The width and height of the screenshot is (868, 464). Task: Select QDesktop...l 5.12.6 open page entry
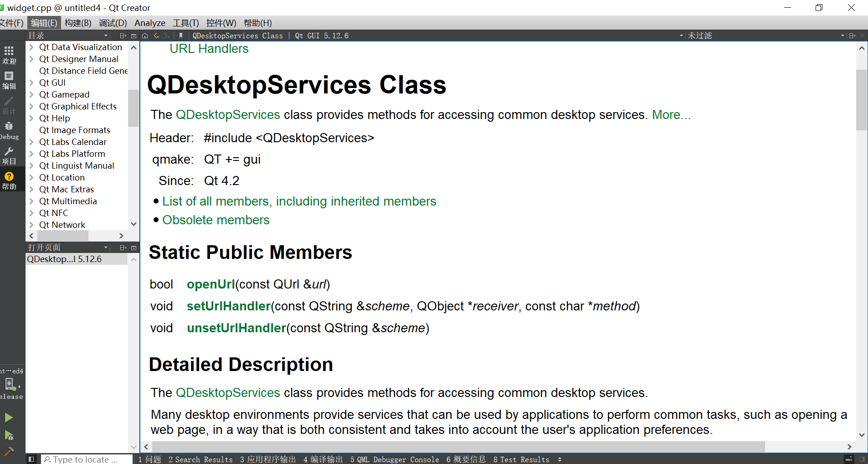(x=77, y=259)
